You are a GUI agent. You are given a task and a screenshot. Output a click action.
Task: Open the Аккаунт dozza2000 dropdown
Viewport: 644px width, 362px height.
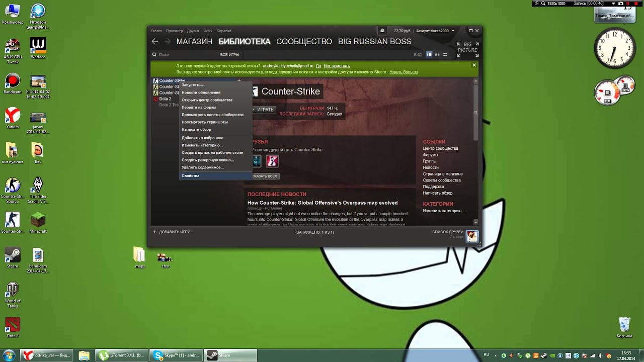pos(435,31)
